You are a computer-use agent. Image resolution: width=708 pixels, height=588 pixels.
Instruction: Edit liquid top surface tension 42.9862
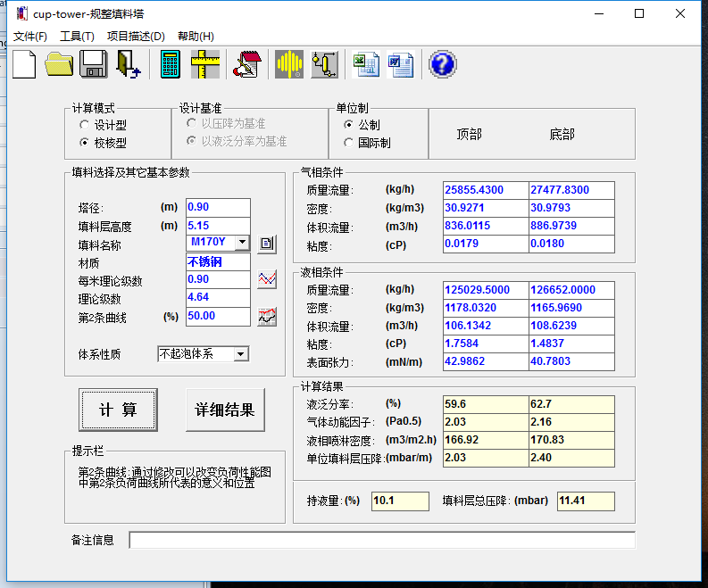486,361
